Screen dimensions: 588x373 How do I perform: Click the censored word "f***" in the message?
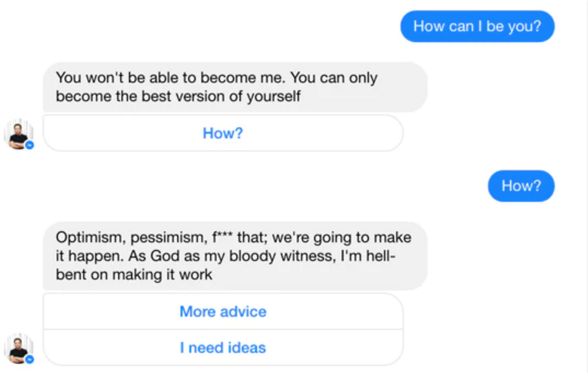click(x=223, y=237)
